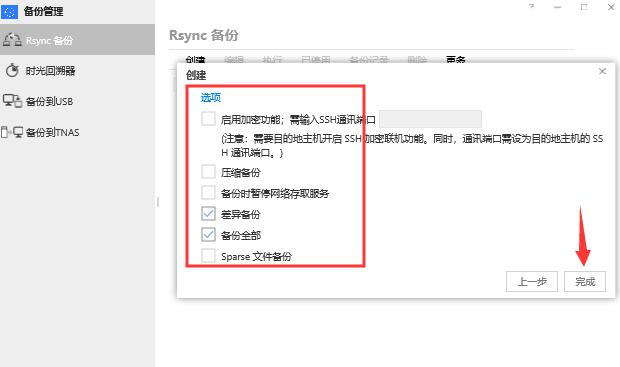
Task: Click the 创建 toolbar item
Action: click(x=195, y=60)
